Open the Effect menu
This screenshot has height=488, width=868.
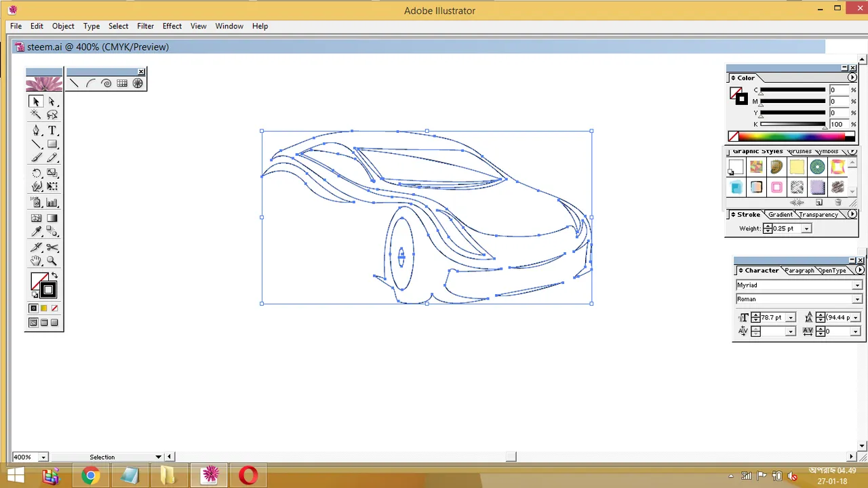pos(172,26)
